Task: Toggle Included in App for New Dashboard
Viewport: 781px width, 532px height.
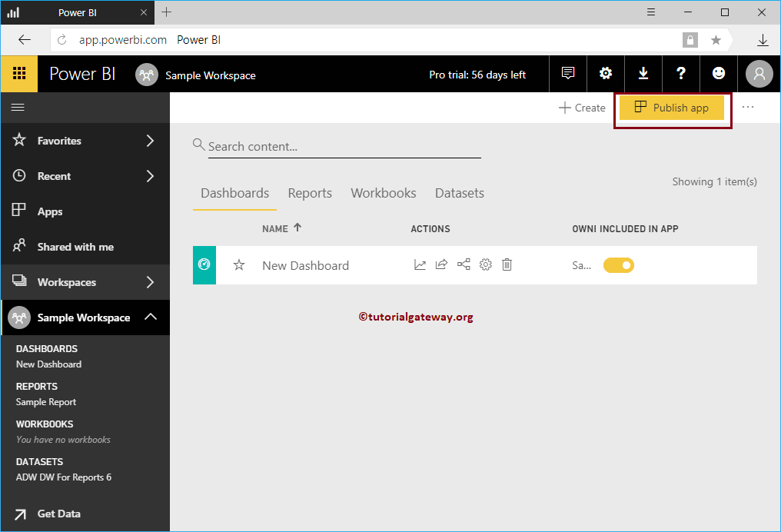Action: click(x=619, y=264)
